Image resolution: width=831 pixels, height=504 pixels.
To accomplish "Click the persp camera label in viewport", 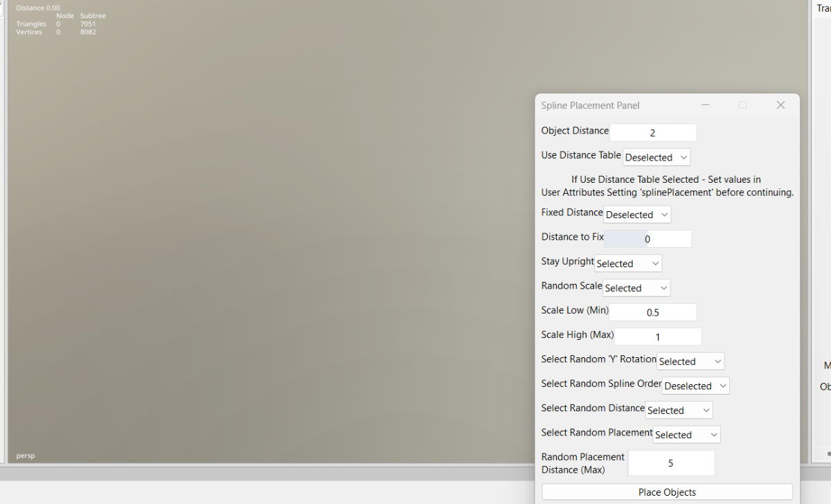I will pos(26,456).
